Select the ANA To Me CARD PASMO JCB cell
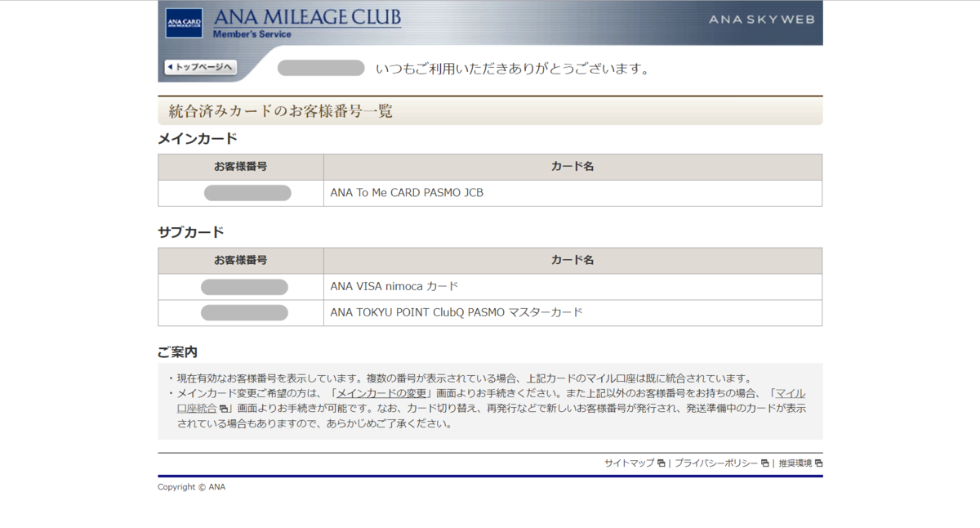 tap(572, 193)
